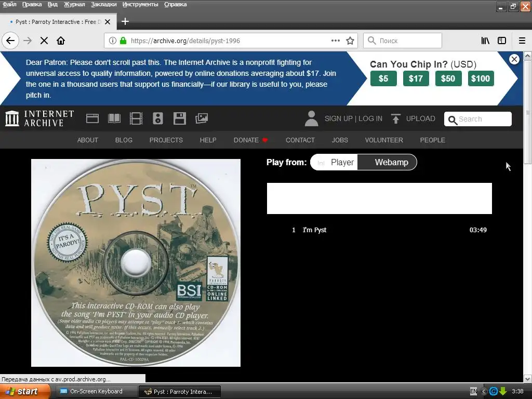This screenshot has height=399, width=532.
Task: Open the DONATE link
Action: (x=250, y=140)
